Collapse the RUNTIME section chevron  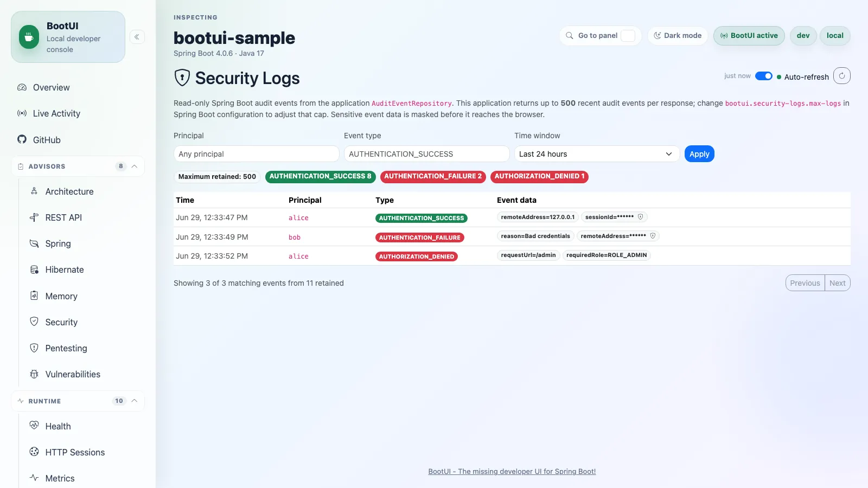(135, 401)
